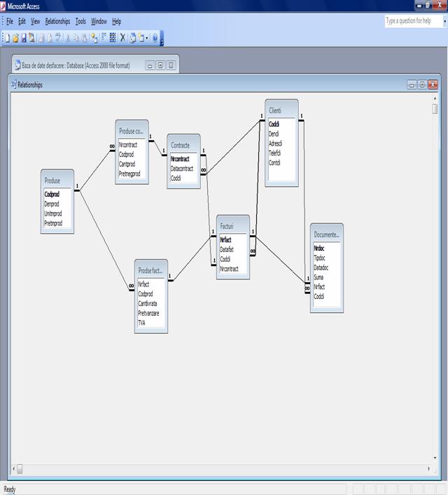Click the Open file toolbar icon
Image resolution: width=448 pixels, height=495 pixels.
click(x=15, y=38)
